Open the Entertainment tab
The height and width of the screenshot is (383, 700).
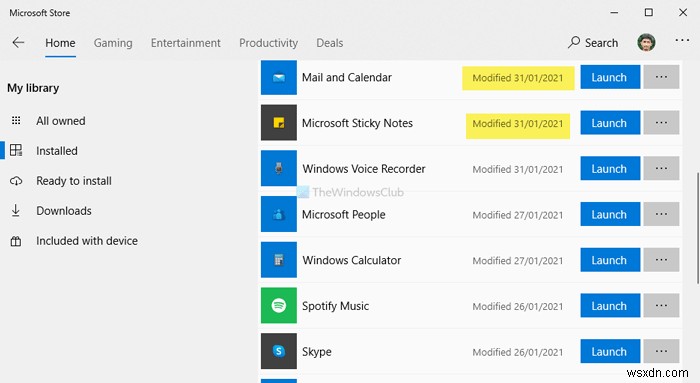(x=186, y=43)
